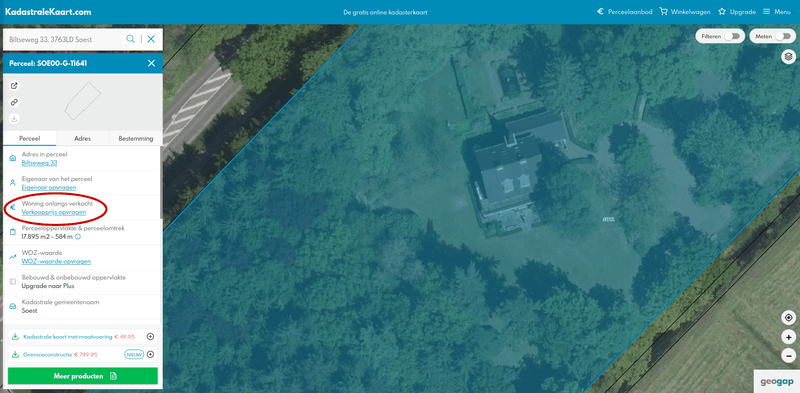Click the search magnifier icon

point(131,39)
